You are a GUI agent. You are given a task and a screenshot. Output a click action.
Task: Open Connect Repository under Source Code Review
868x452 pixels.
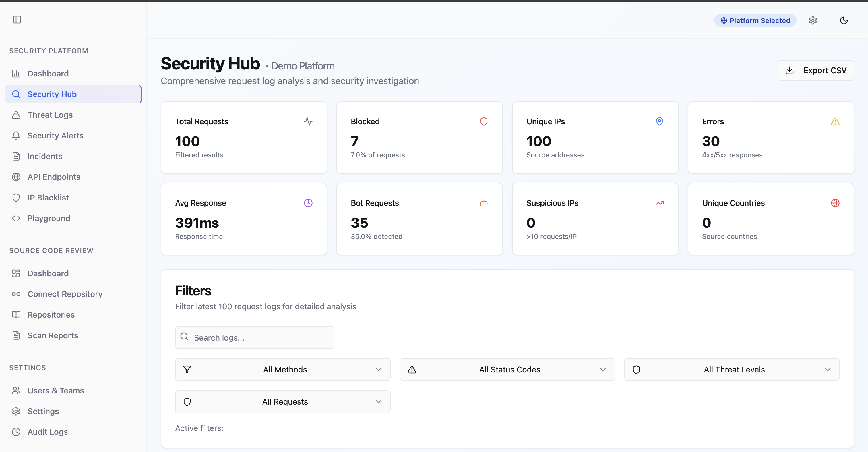tap(65, 294)
